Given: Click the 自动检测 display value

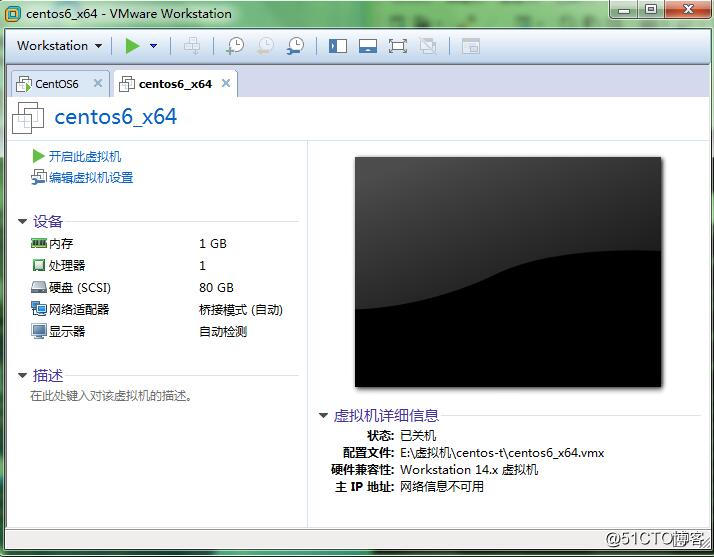Looking at the screenshot, I should [x=223, y=332].
